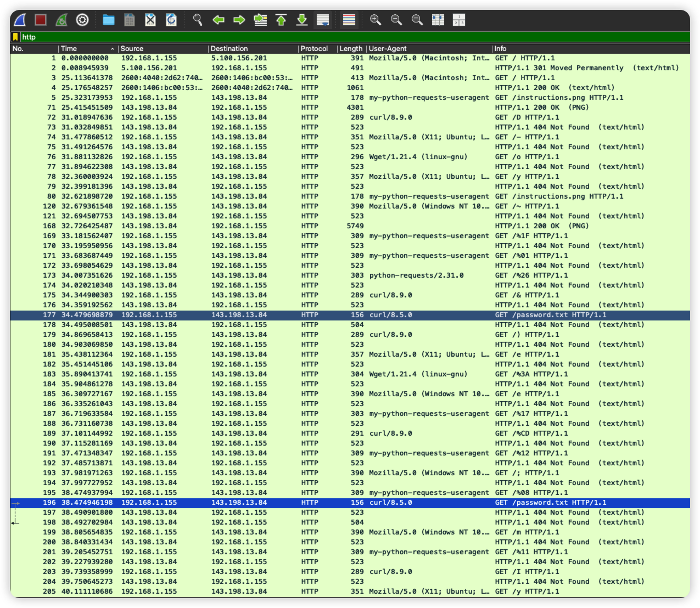This screenshot has width=700, height=608.
Task: Open Go to specified packet icon
Action: point(260,20)
